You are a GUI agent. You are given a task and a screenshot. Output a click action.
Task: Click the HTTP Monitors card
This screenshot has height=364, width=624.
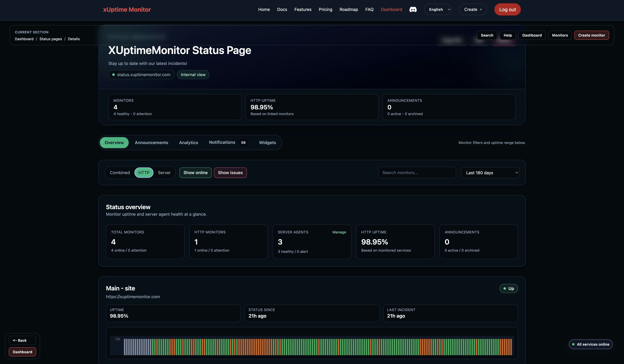(x=228, y=242)
